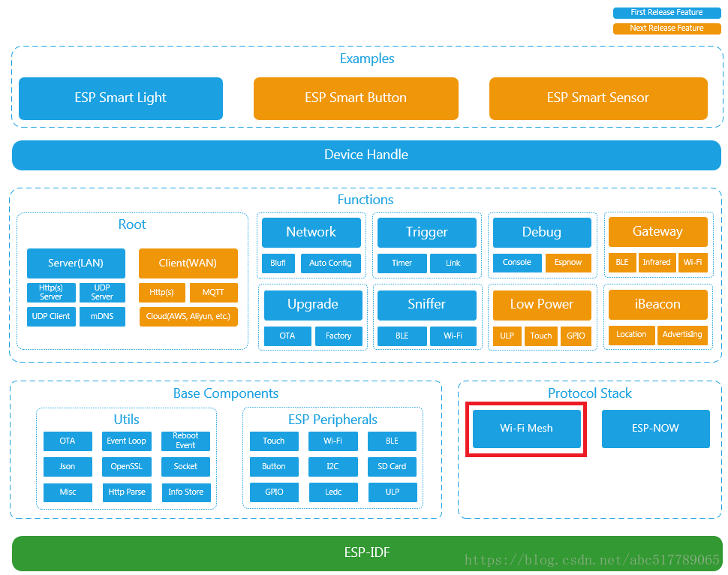Click the I2C box in ESP Peripherals
728x575 pixels.
click(333, 467)
